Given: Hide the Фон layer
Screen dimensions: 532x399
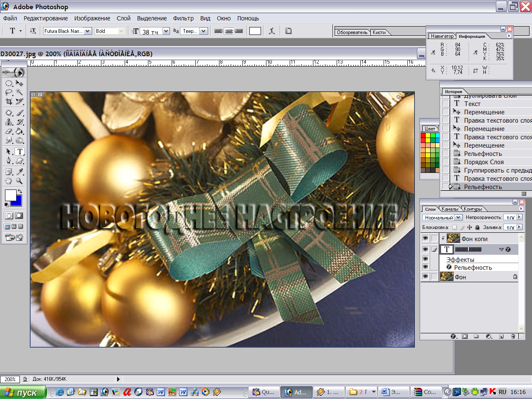Looking at the screenshot, I should [x=425, y=277].
